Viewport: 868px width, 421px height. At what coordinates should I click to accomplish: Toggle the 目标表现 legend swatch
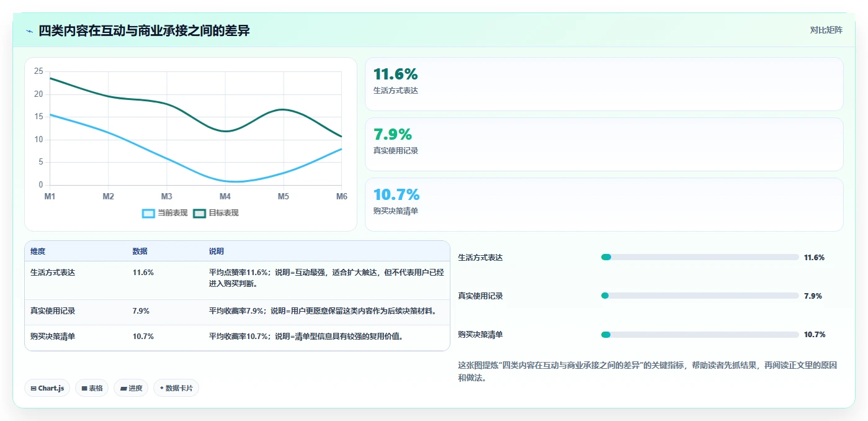point(199,213)
